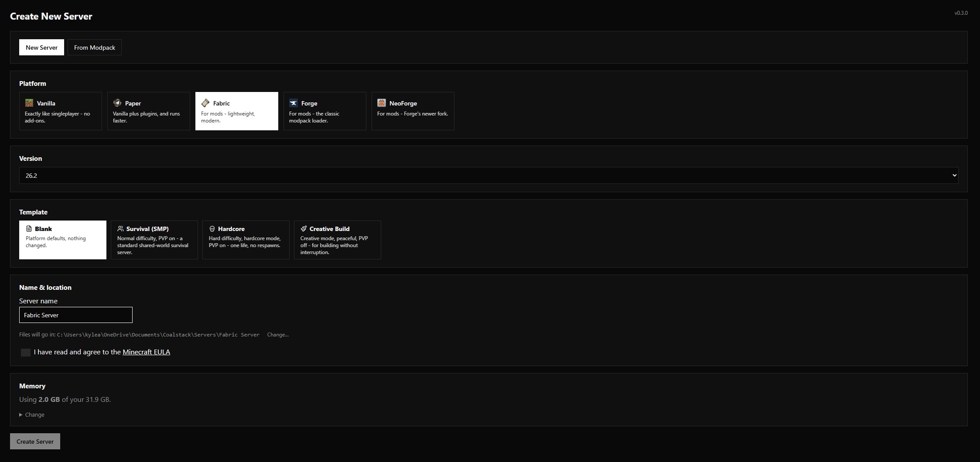Click the Platform section heading
The width and height of the screenshot is (980, 462).
point(33,83)
